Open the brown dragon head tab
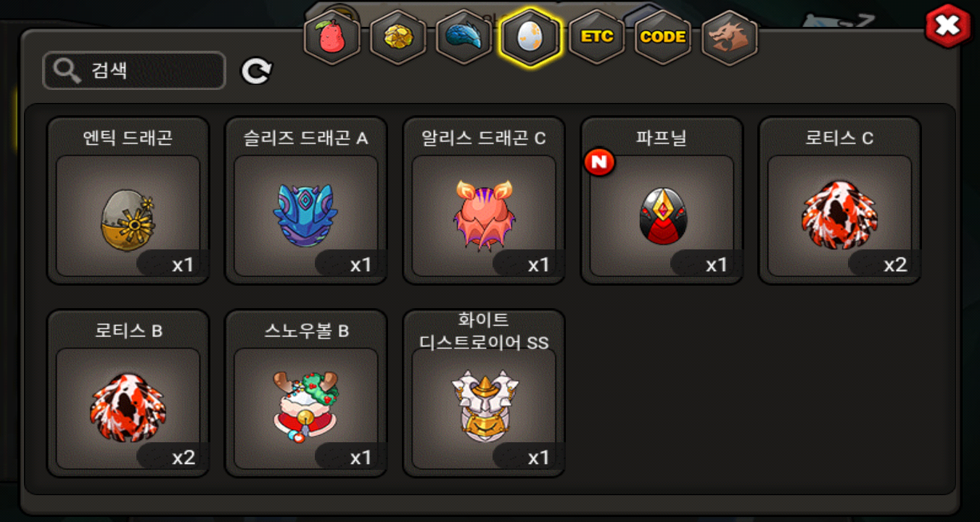This screenshot has width=980, height=522. point(730,38)
